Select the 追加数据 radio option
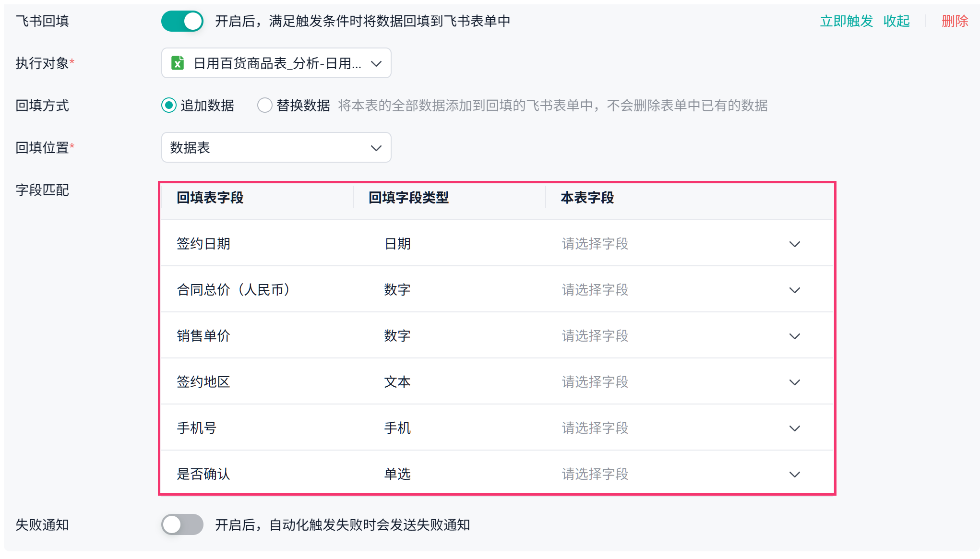Viewport: 980px width, 559px height. 169,105
